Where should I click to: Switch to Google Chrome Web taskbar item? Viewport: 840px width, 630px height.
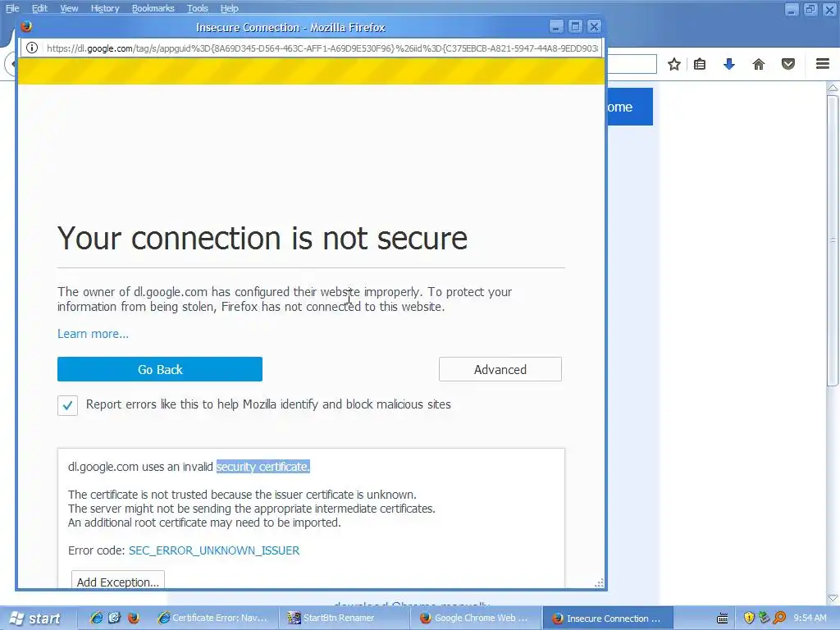coord(476,618)
